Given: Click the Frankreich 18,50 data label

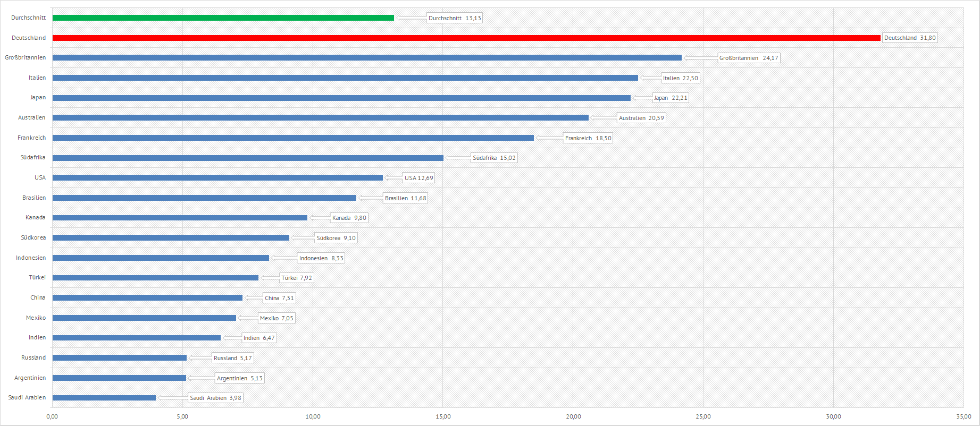Looking at the screenshot, I should pos(588,138).
